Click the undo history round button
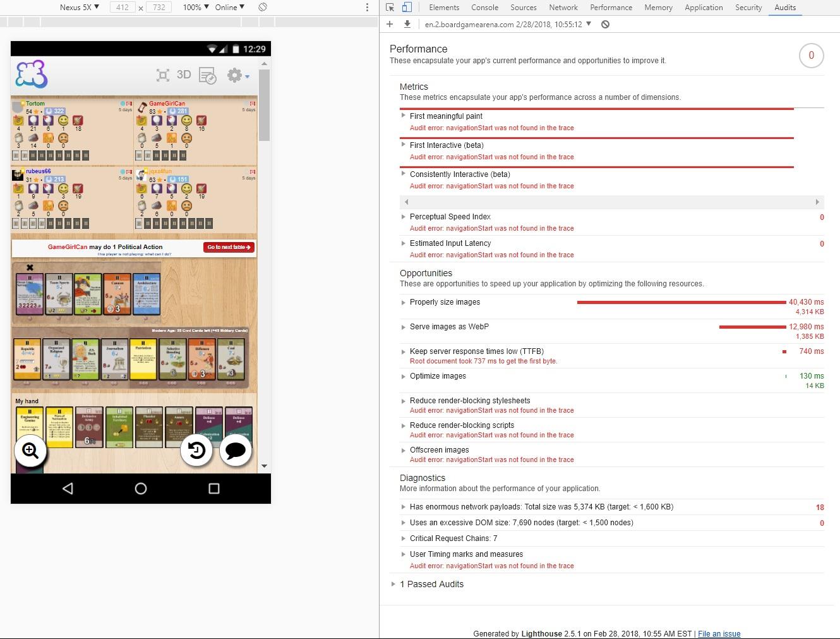The height and width of the screenshot is (639, 840). coord(196,451)
